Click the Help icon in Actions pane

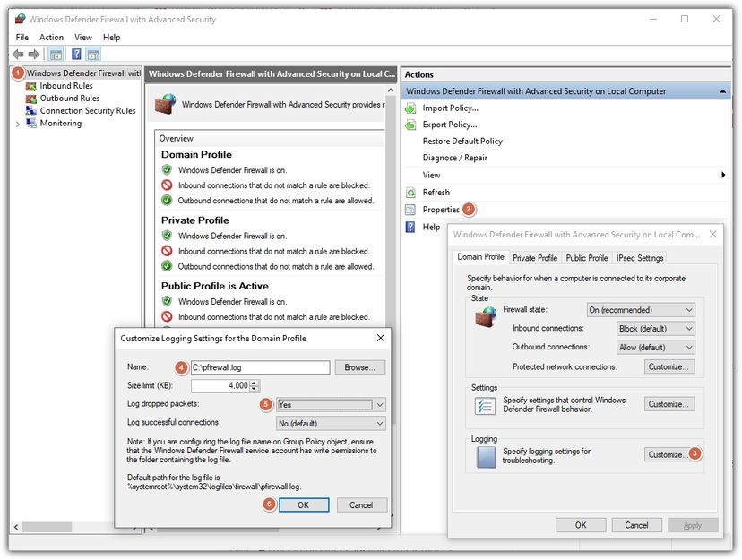[x=410, y=227]
